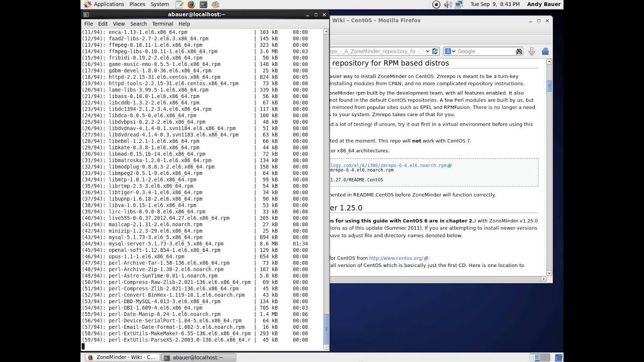The height and width of the screenshot is (362, 644).
Task: Reload the page in Firefox
Action: pyautogui.click(x=435, y=51)
